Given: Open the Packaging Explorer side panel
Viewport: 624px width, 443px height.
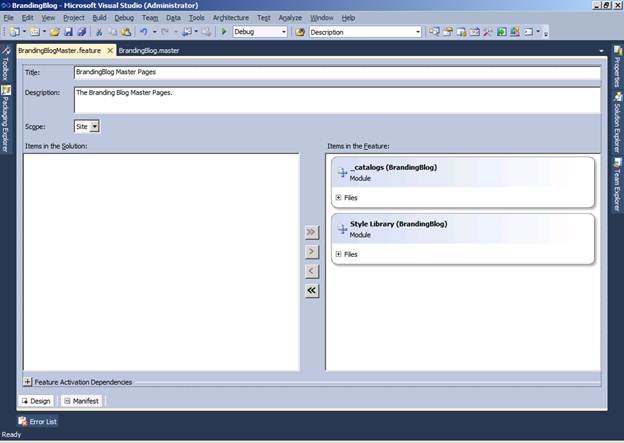Looking at the screenshot, I should click(6, 119).
